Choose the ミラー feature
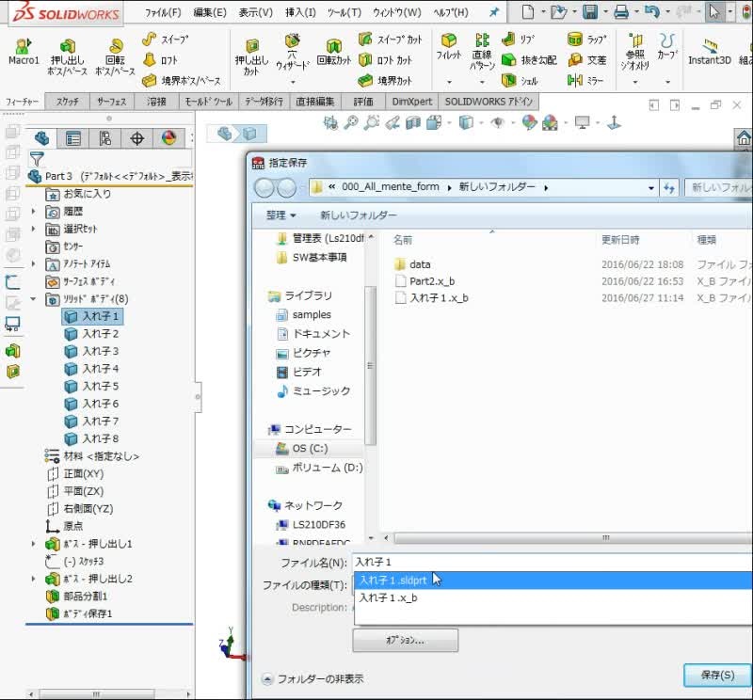Screen dimensions: 753x700 [x=585, y=81]
